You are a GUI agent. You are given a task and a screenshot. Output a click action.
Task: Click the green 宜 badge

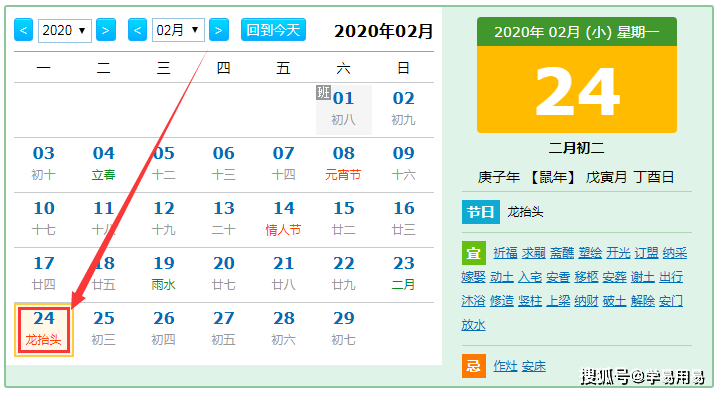473,253
